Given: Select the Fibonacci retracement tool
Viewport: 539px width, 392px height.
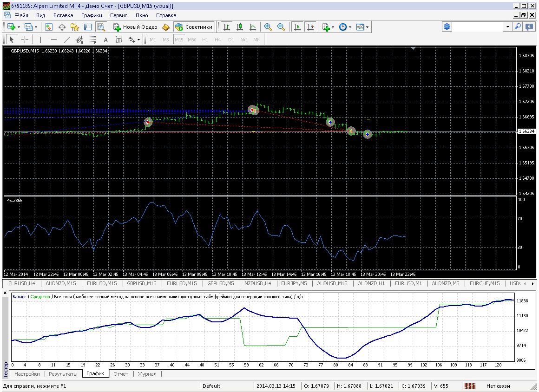Looking at the screenshot, I should [x=93, y=39].
